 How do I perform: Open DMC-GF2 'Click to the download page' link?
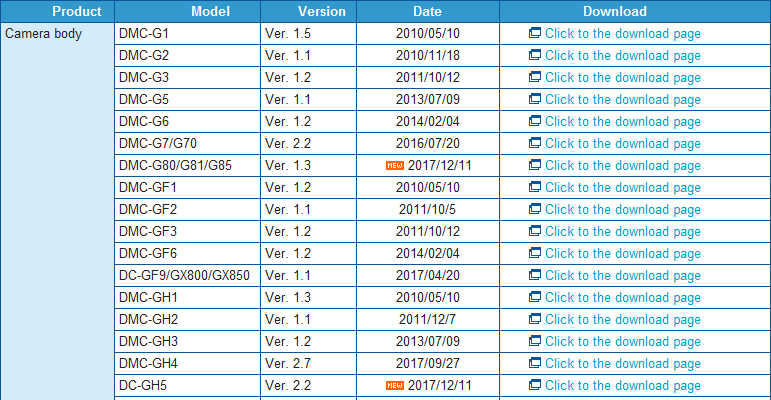click(x=623, y=210)
